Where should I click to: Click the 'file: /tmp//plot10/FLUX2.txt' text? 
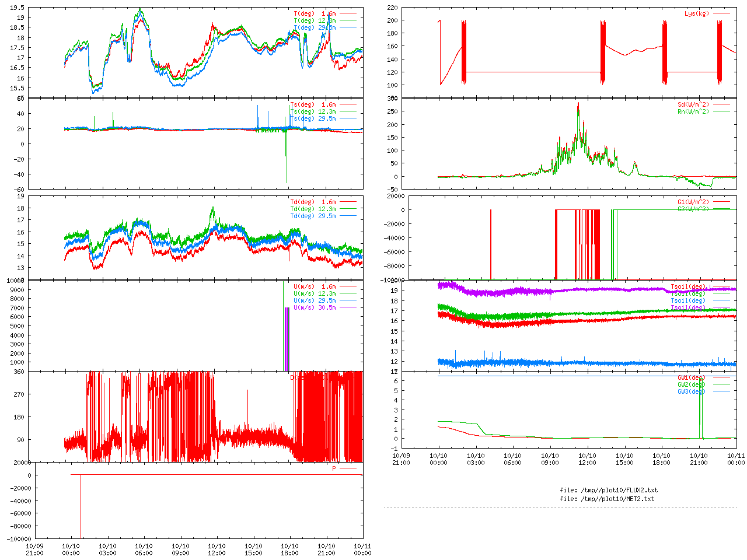609,491
